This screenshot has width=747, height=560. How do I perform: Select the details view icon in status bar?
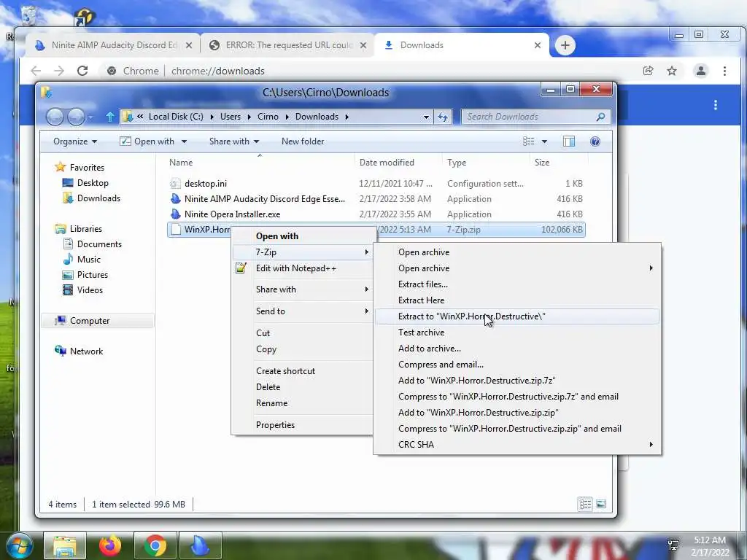(585, 504)
